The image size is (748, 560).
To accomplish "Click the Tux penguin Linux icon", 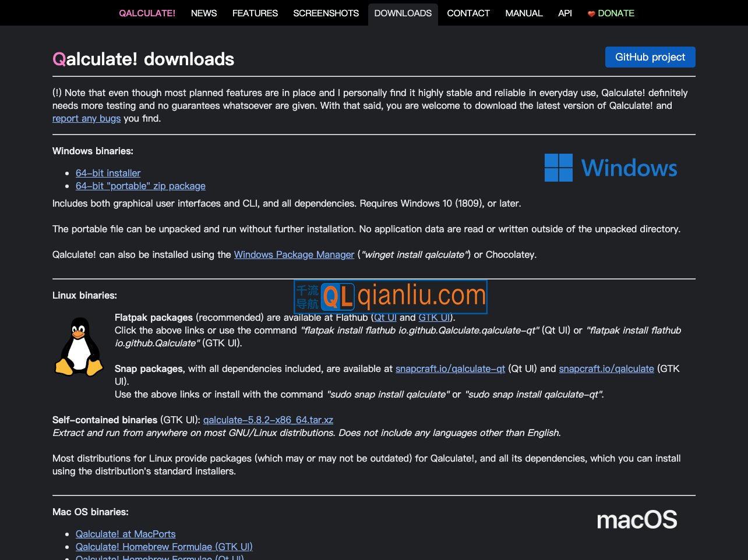I will coord(79,347).
